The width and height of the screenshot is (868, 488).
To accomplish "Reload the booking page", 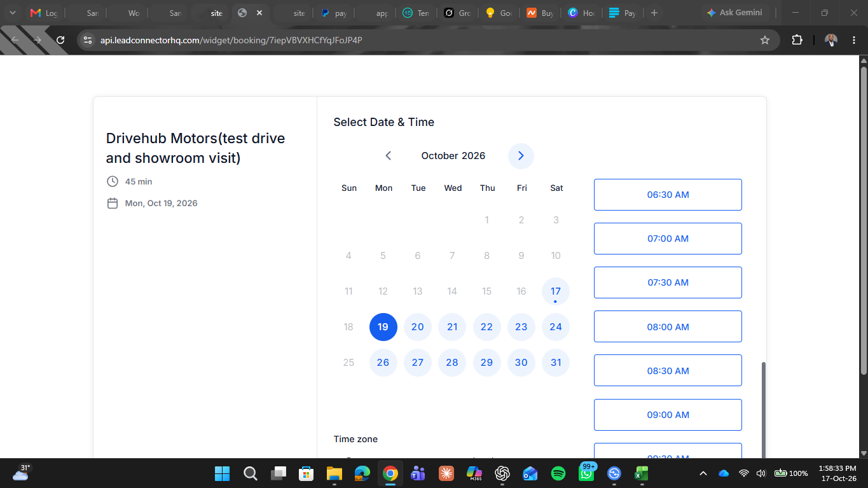I will click(60, 40).
